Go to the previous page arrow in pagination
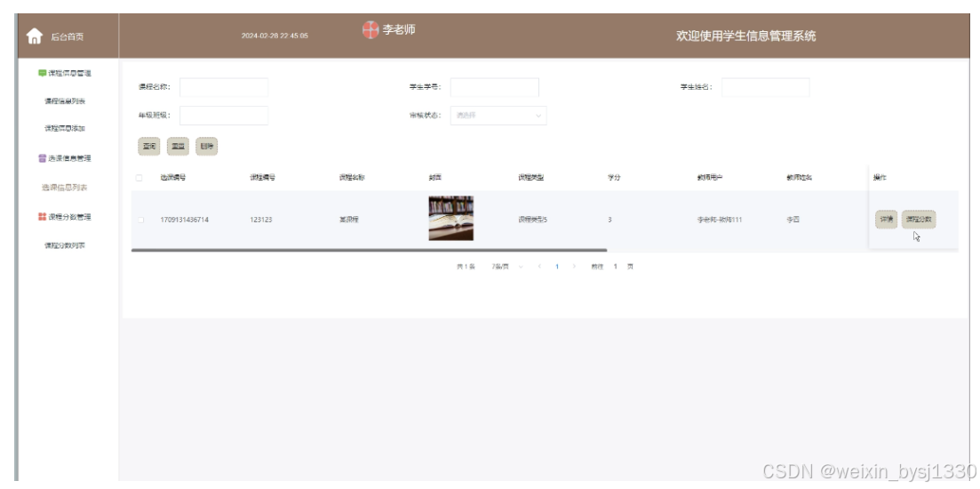Screen dimensions: 980x489 539,267
